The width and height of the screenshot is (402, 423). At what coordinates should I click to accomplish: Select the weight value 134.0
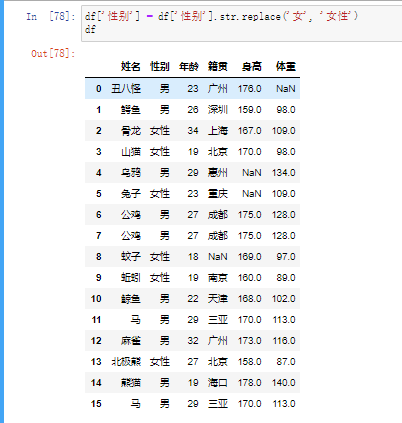coord(284,173)
